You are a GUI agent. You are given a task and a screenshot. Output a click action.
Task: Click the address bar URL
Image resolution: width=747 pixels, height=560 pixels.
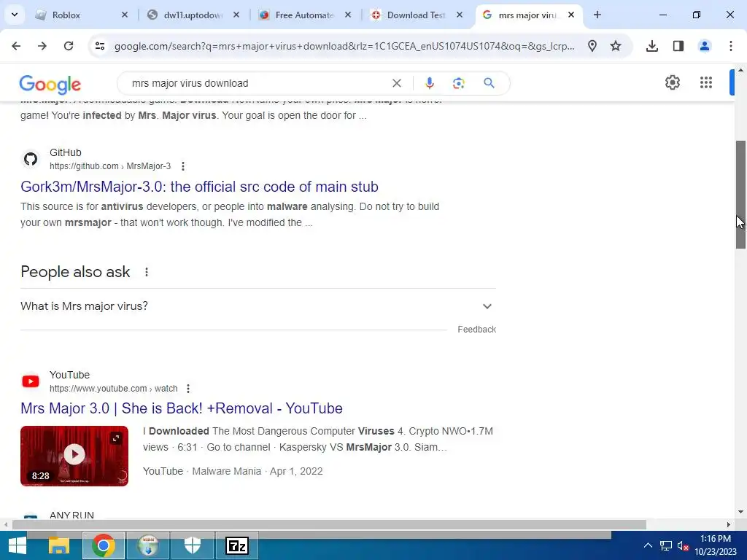(344, 46)
